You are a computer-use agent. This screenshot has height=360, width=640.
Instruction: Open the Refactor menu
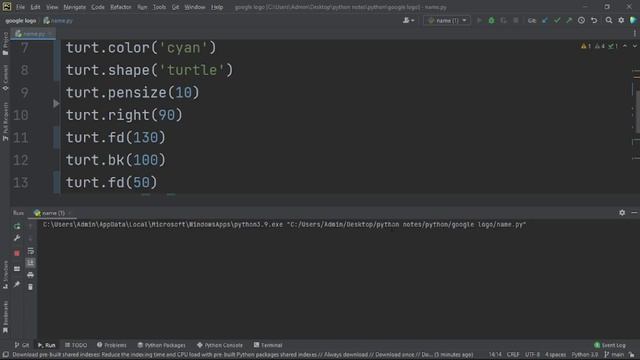pos(121,7)
